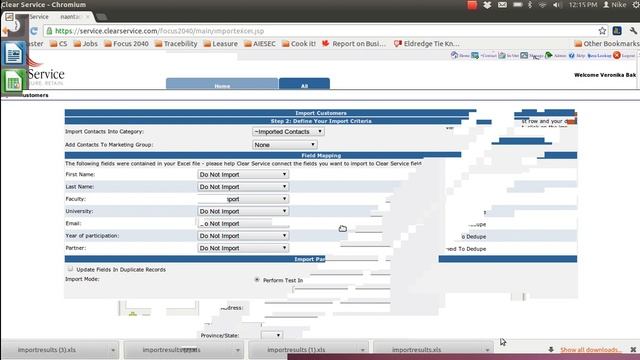640x360 pixels.
Task: Open the Tracebility bookmarks folder
Action: 176,43
